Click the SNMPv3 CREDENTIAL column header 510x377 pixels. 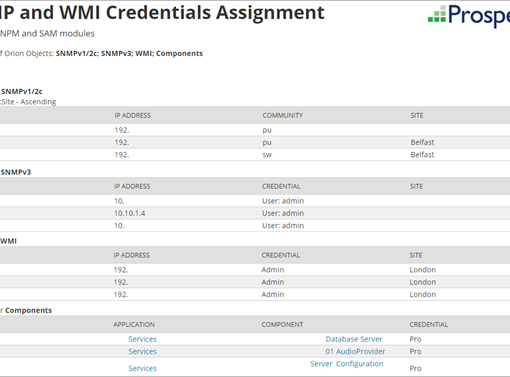coord(281,186)
